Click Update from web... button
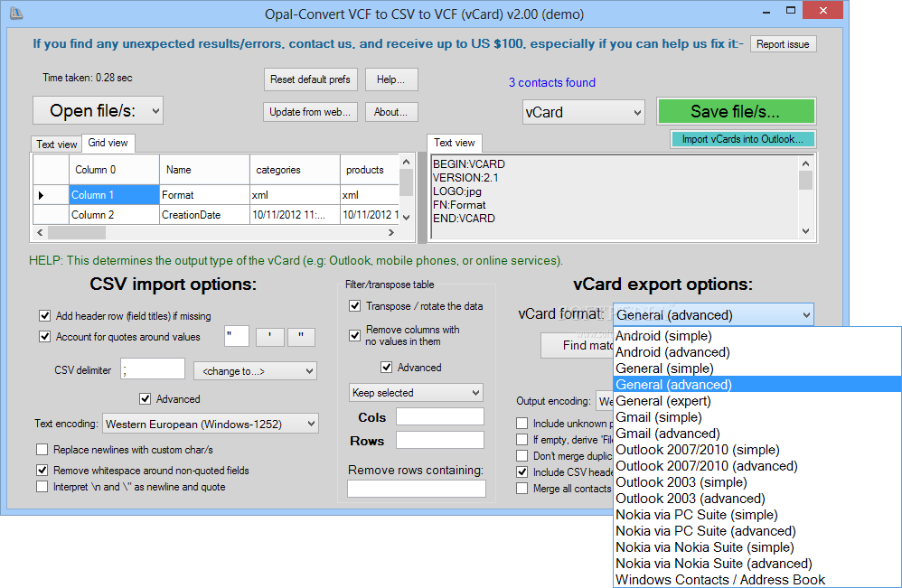 pyautogui.click(x=310, y=112)
